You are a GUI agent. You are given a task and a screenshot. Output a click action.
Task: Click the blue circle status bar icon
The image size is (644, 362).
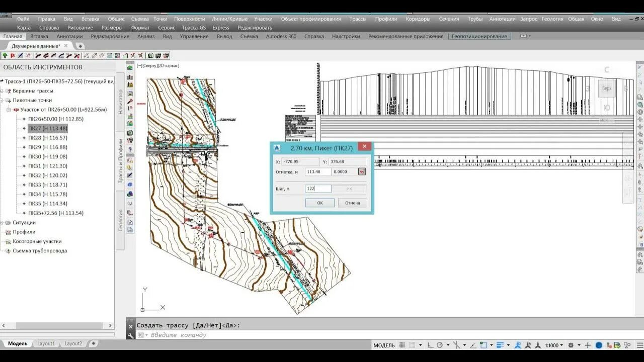[x=599, y=345]
